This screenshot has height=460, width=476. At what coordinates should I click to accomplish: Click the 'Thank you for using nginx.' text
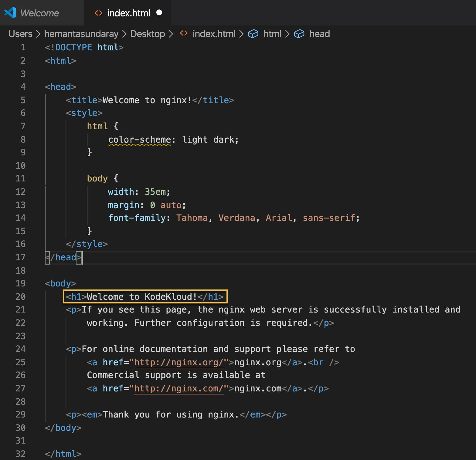[x=171, y=414]
